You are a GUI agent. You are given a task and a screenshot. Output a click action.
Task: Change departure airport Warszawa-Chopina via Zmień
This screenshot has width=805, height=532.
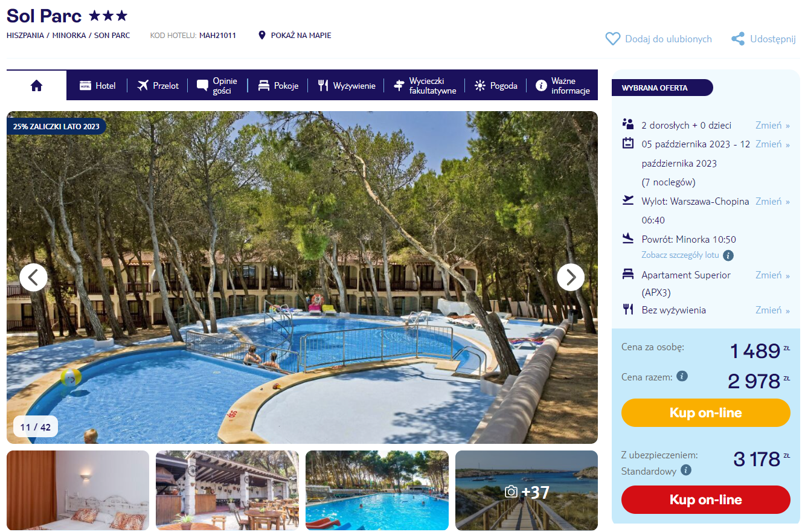[772, 201]
